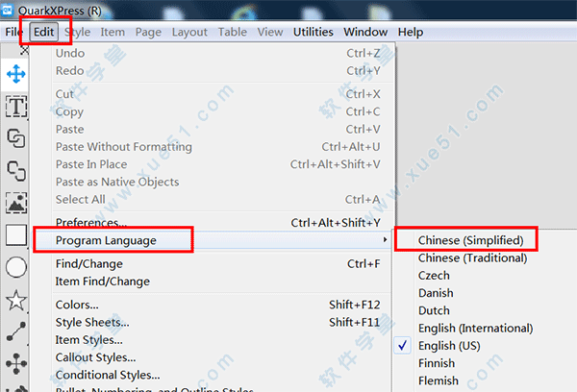
Task: Open the Item menu
Action: pyautogui.click(x=113, y=33)
